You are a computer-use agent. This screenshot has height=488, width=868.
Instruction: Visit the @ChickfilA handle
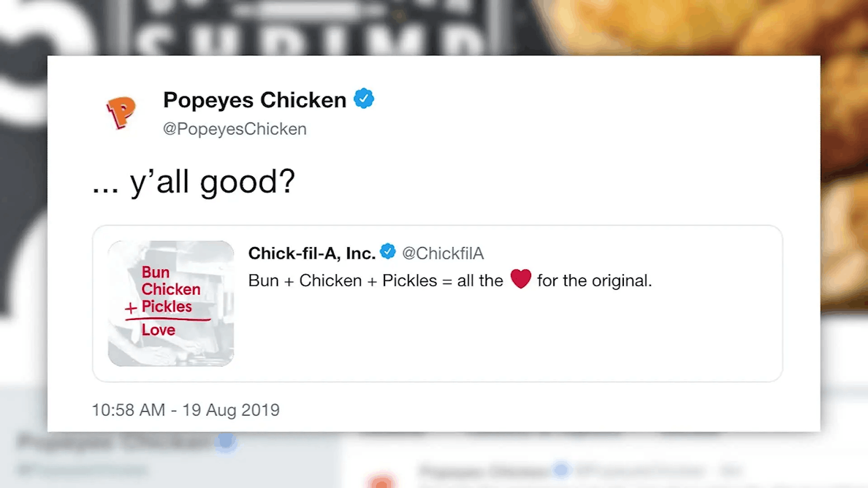point(443,253)
